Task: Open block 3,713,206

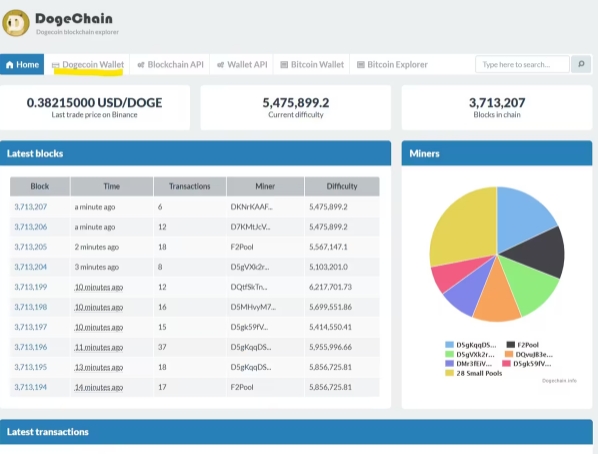Action: click(x=31, y=227)
